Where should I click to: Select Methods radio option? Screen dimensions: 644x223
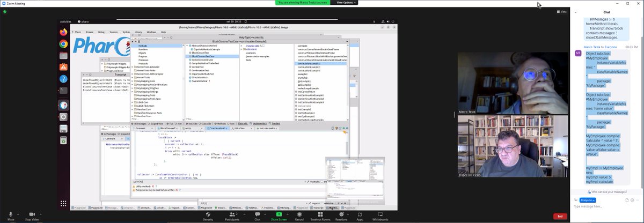click(221, 123)
